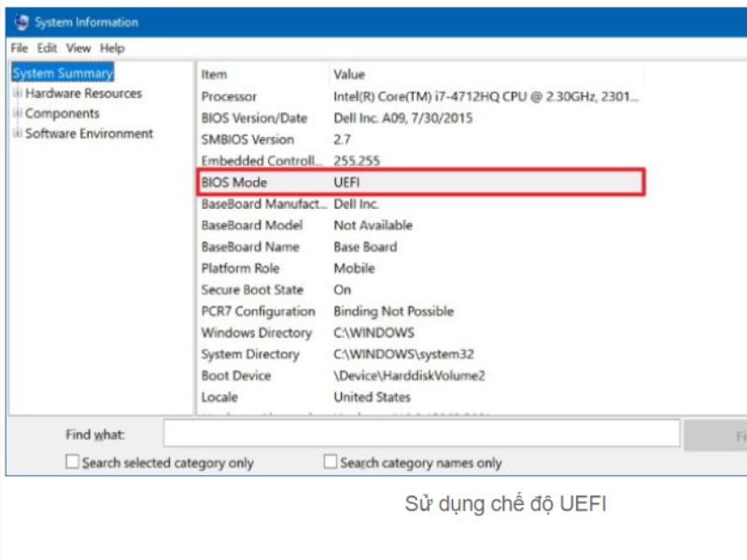Click the Value column header
Image resolution: width=747 pixels, height=560 pixels.
point(486,75)
